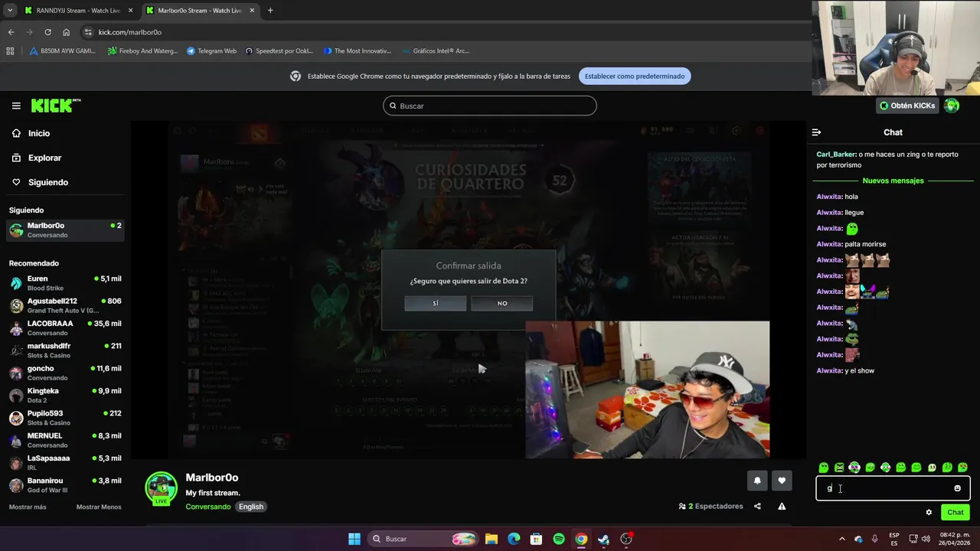Open a new browser tab
Image resolution: width=980 pixels, height=551 pixels.
coord(269,11)
